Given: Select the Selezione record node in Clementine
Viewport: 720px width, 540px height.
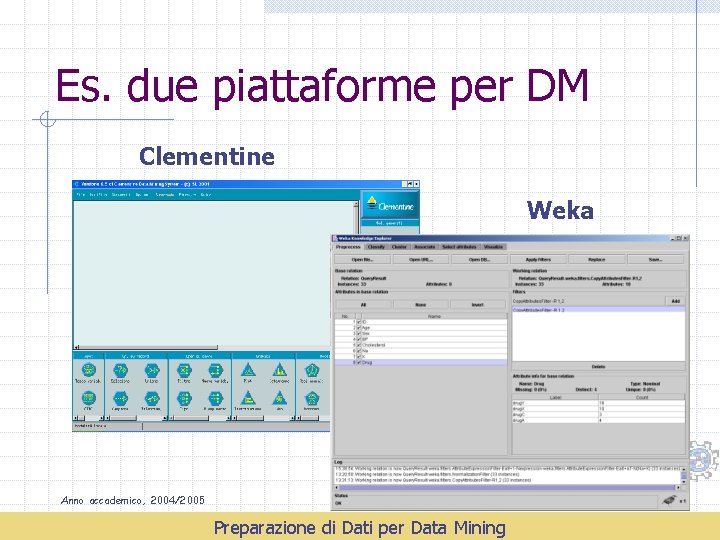Looking at the screenshot, I should [x=120, y=370].
